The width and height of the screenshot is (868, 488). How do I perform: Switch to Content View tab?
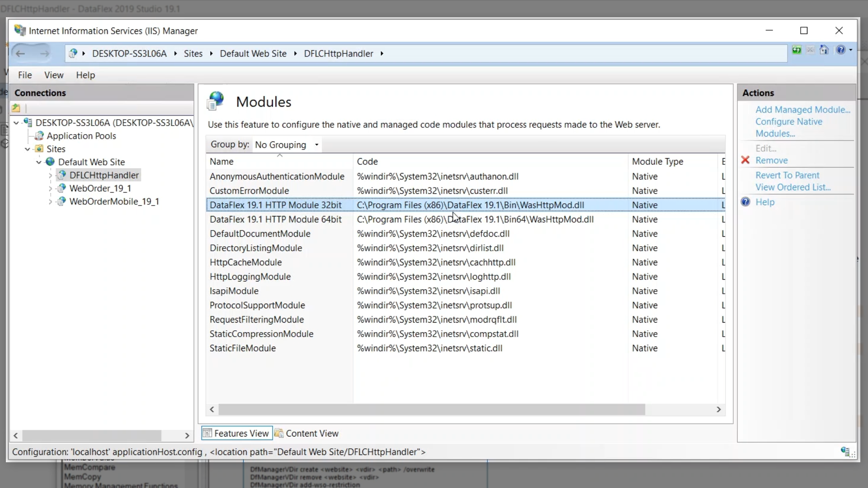[307, 433]
